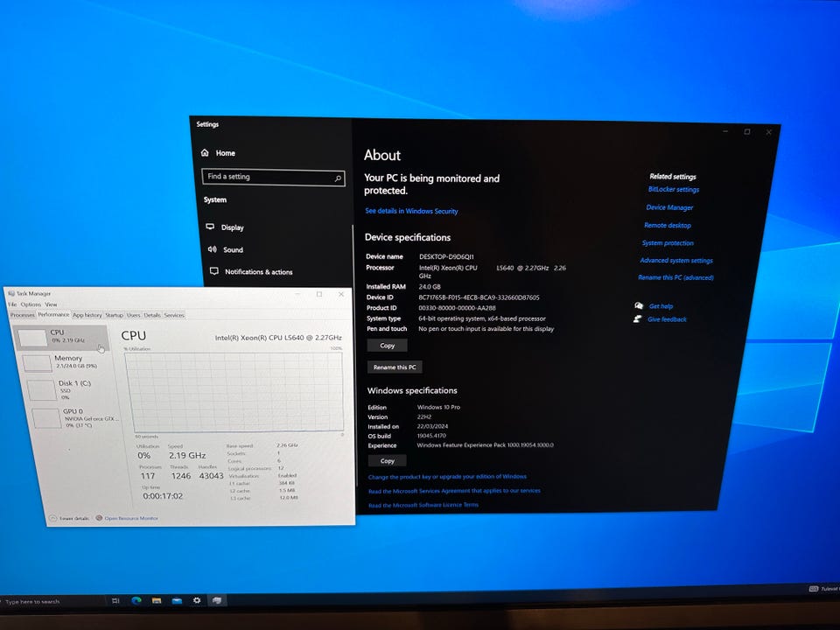840x630 pixels.
Task: Open Device Manager link
Action: click(x=669, y=207)
